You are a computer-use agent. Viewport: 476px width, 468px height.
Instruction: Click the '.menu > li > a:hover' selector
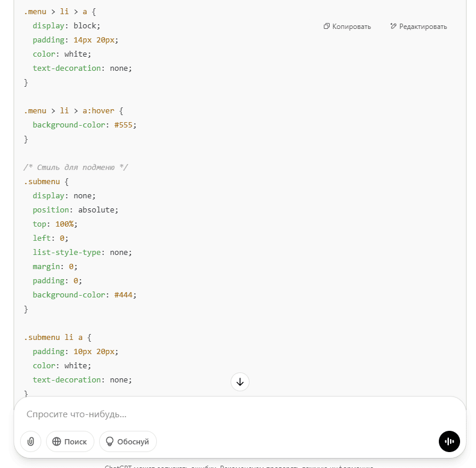(x=69, y=111)
